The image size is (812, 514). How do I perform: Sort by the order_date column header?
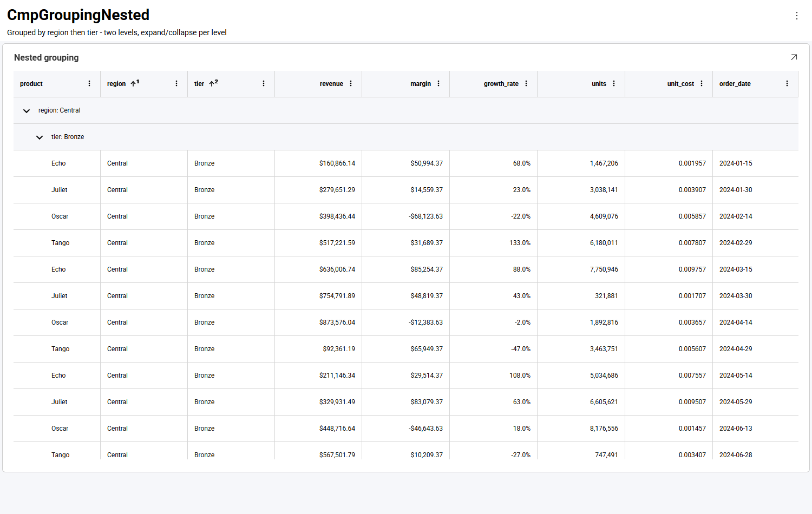coord(735,84)
